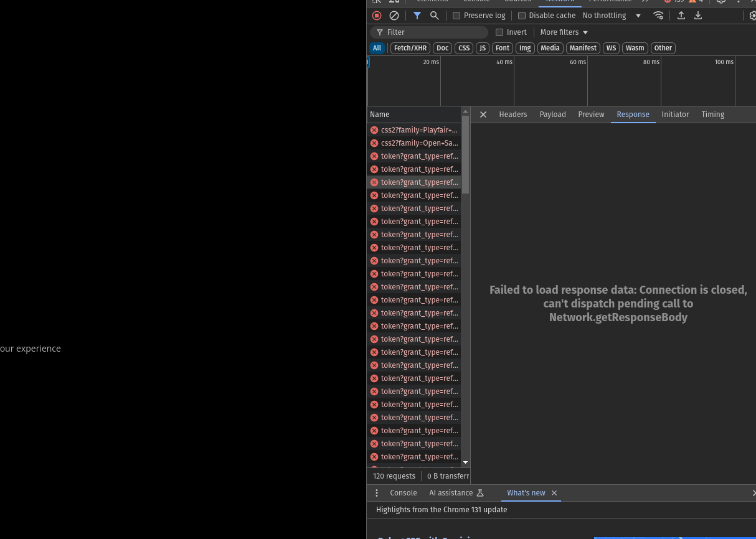
Task: Click the 20 ms timeline marker
Action: pyautogui.click(x=431, y=62)
